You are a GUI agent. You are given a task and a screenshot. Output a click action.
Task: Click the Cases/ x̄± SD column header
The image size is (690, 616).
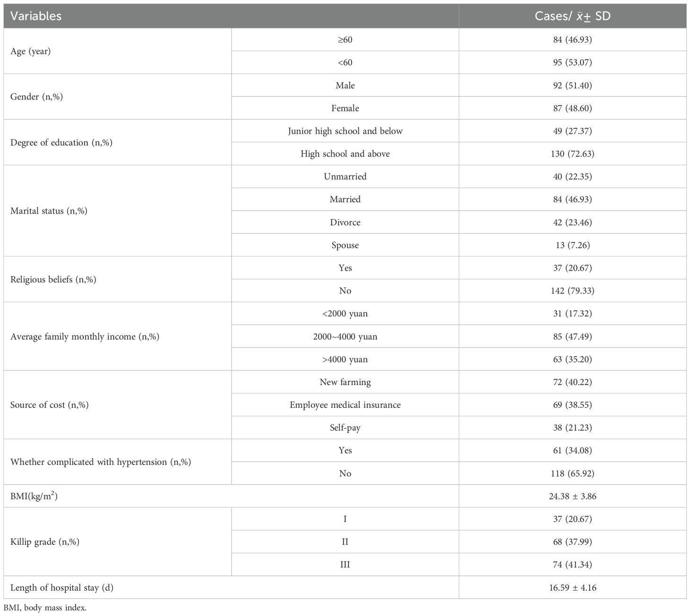pyautogui.click(x=572, y=16)
